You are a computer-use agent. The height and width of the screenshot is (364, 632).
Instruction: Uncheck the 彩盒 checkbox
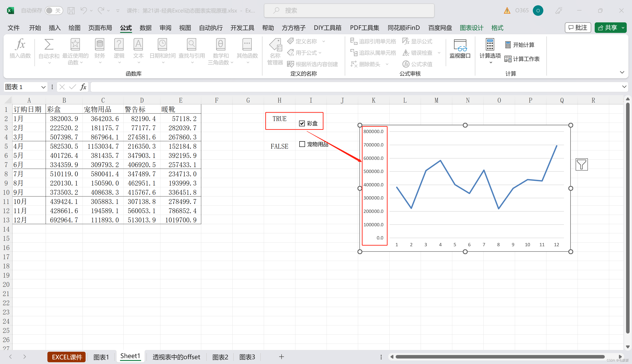pyautogui.click(x=302, y=123)
